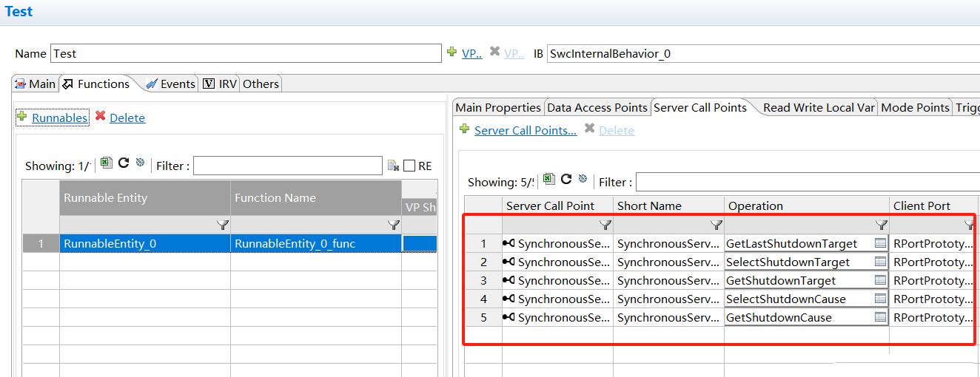Click the refresh icon above Server Call Point table
The height and width of the screenshot is (377, 980).
[x=566, y=180]
